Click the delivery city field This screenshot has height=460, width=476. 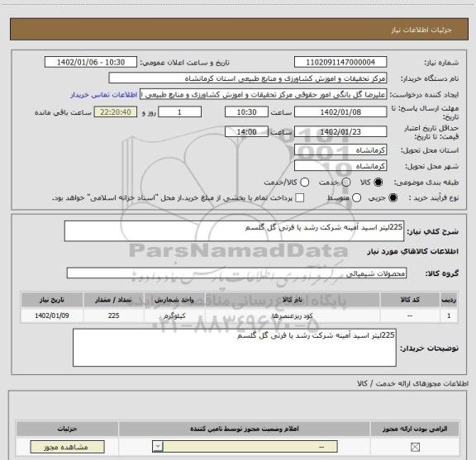tap(340, 166)
